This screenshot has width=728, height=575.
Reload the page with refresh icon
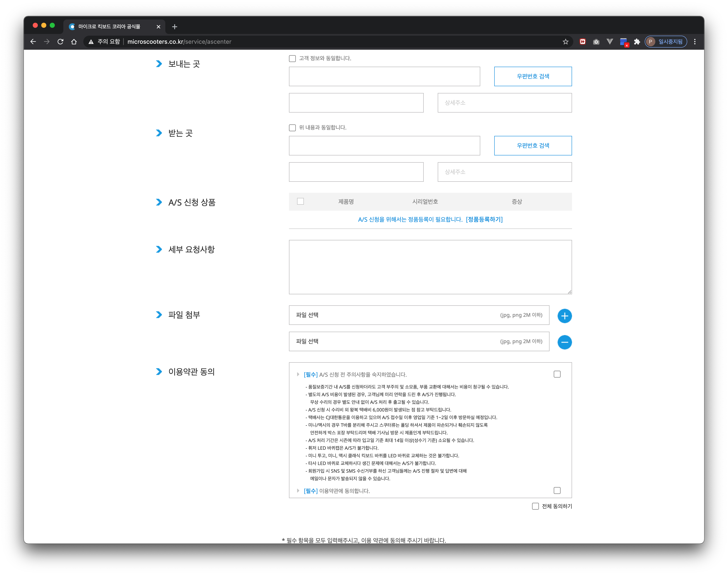pos(60,42)
